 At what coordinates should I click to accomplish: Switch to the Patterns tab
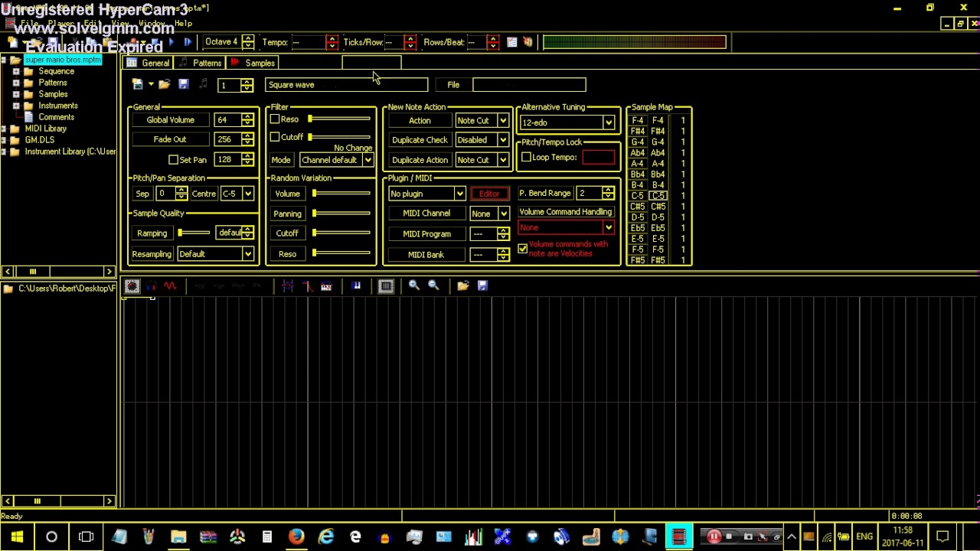click(x=200, y=63)
